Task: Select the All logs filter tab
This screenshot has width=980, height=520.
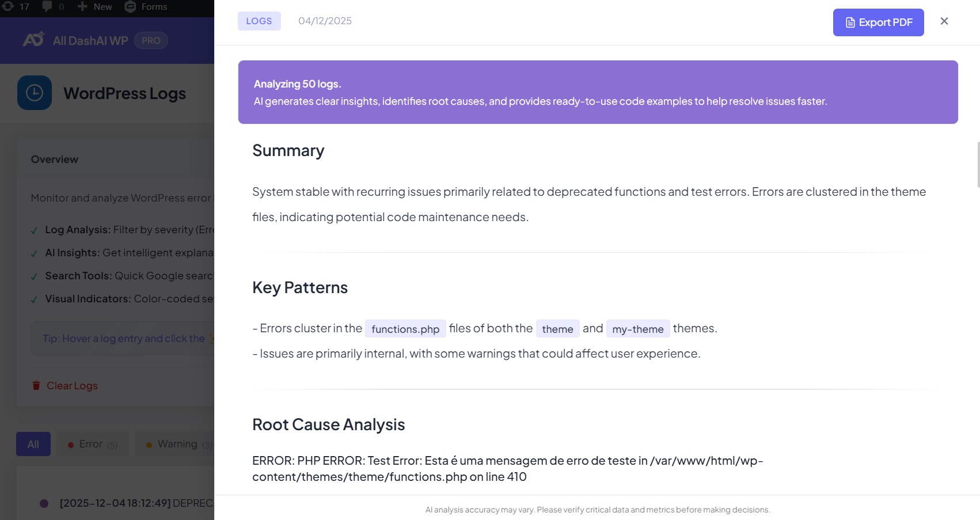Action: 33,444
